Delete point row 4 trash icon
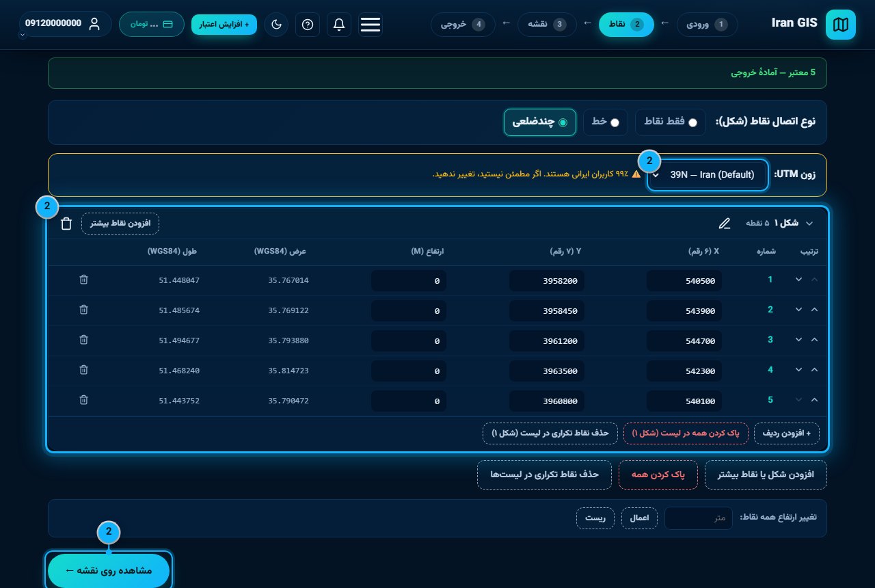Image resolution: width=875 pixels, height=588 pixels. coord(83,370)
